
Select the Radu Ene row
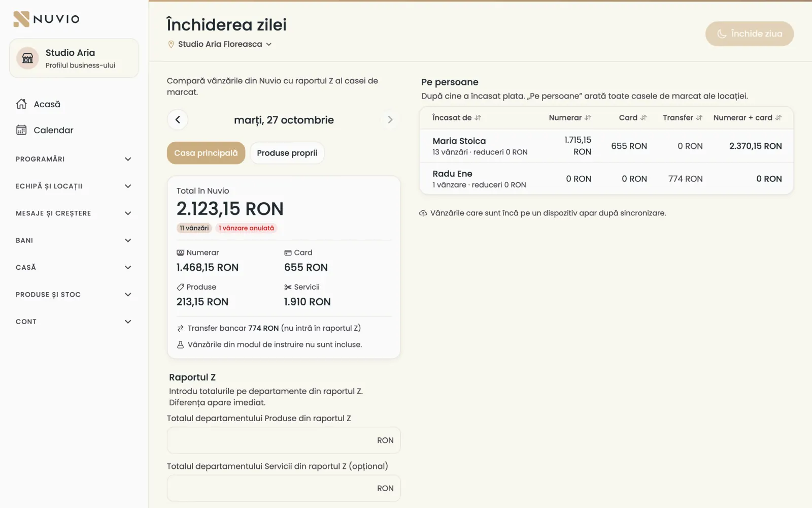[606, 179]
